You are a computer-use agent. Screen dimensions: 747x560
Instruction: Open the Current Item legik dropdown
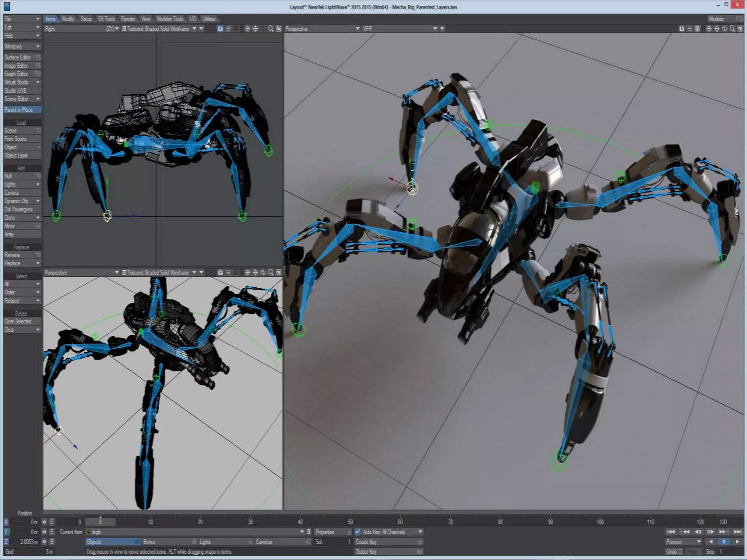(x=302, y=532)
